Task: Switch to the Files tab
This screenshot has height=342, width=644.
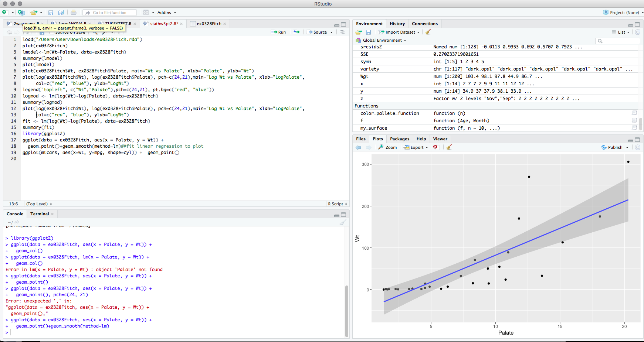Action: click(x=361, y=139)
